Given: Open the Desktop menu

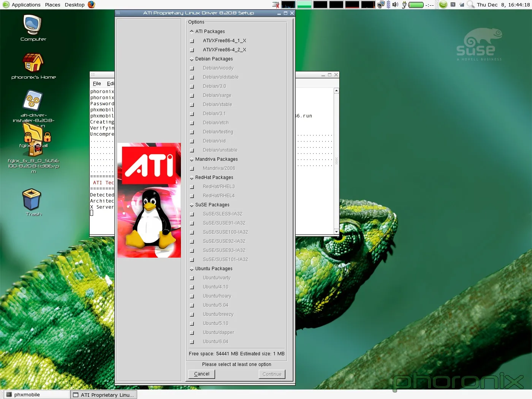Looking at the screenshot, I should [x=74, y=5].
